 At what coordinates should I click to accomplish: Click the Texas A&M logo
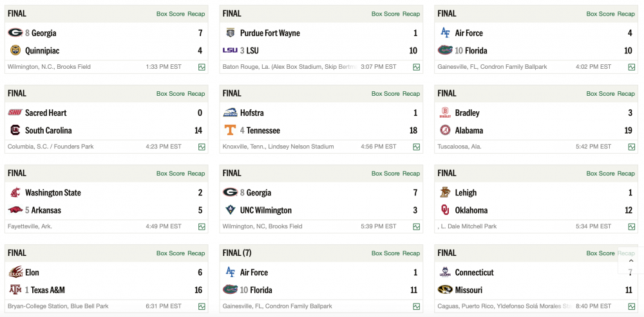[x=15, y=289]
